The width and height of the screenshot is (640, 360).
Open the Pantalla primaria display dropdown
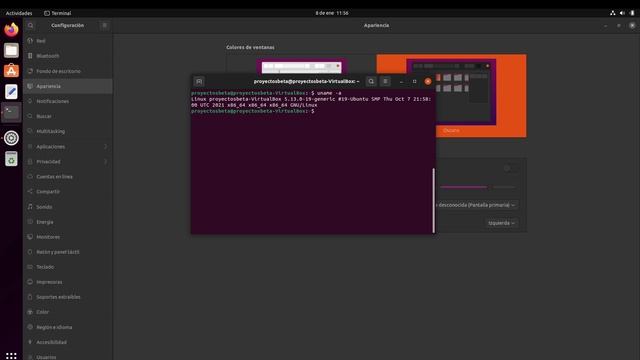point(477,205)
